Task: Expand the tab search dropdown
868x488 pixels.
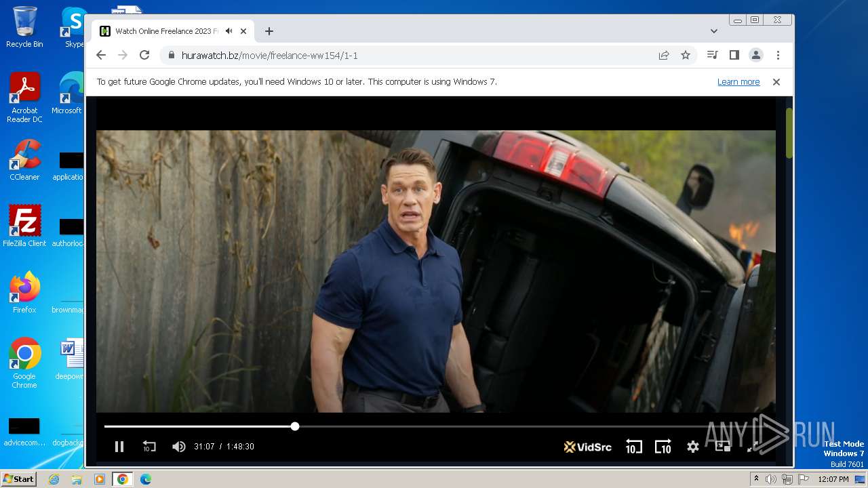Action: pyautogui.click(x=714, y=31)
